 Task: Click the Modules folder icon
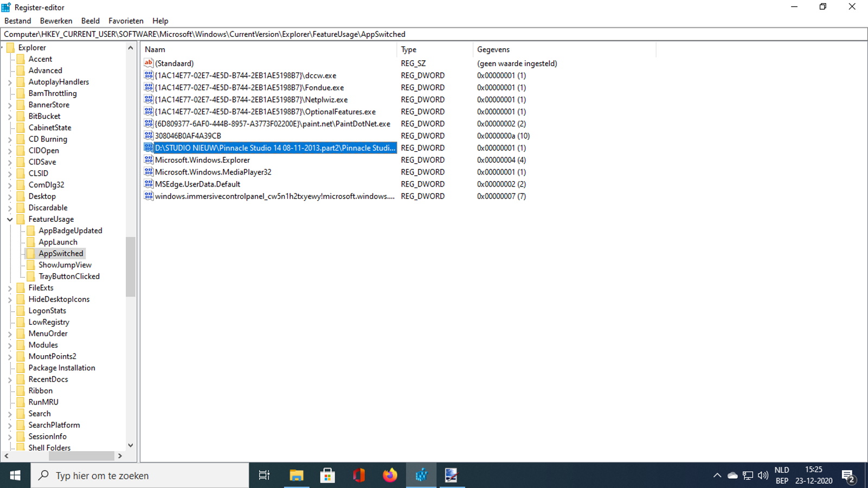click(21, 345)
